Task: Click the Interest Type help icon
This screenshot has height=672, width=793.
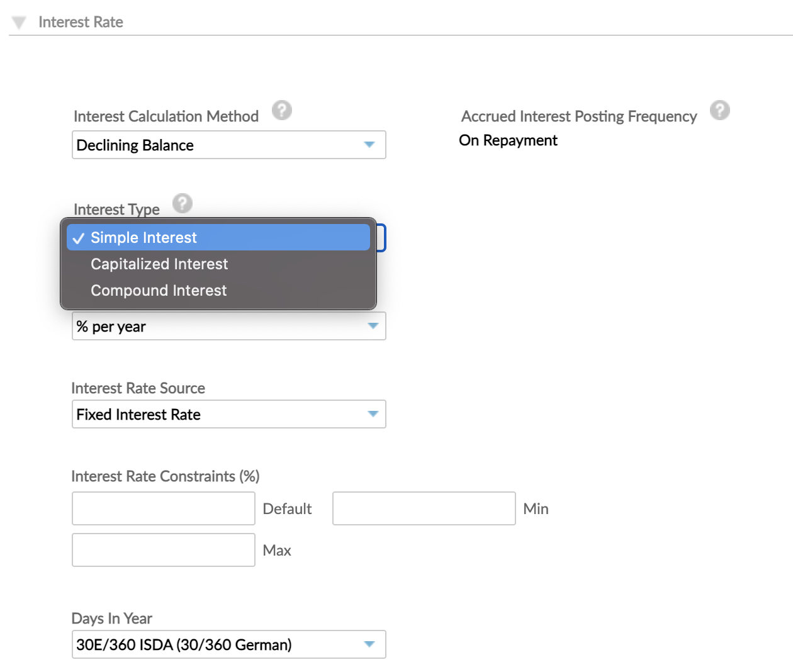Action: coord(182,203)
